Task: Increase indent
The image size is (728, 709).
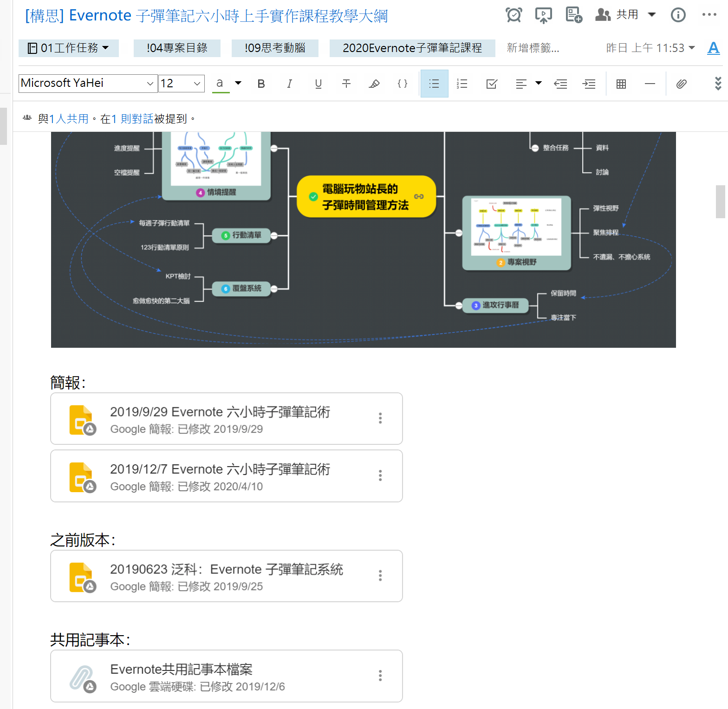Action: [x=589, y=84]
